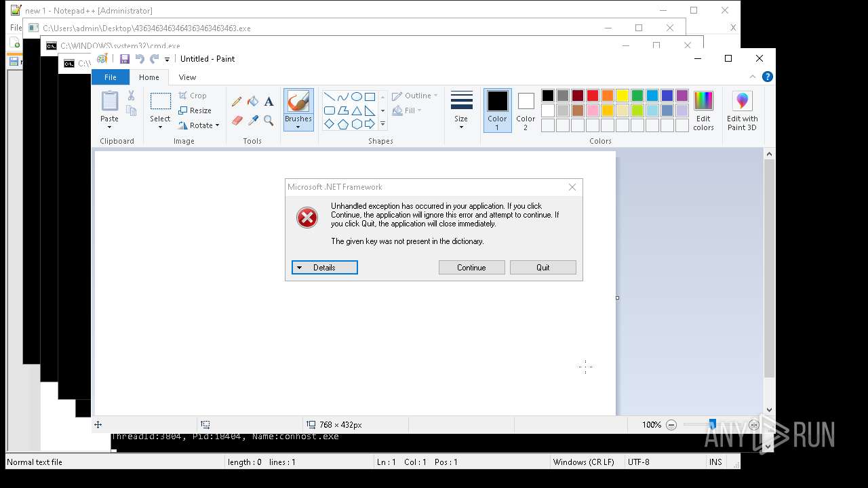The height and width of the screenshot is (488, 868).
Task: Pick the purple color swatch
Action: click(x=682, y=96)
